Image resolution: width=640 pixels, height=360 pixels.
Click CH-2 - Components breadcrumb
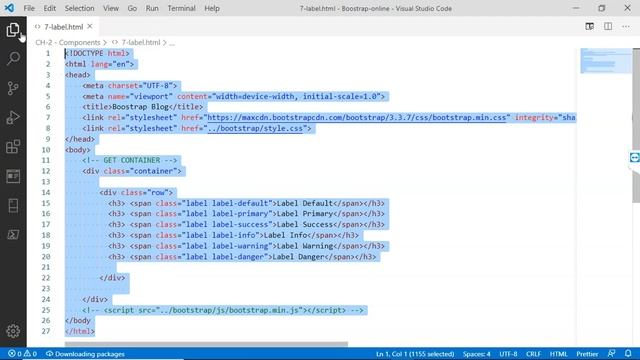68,42
